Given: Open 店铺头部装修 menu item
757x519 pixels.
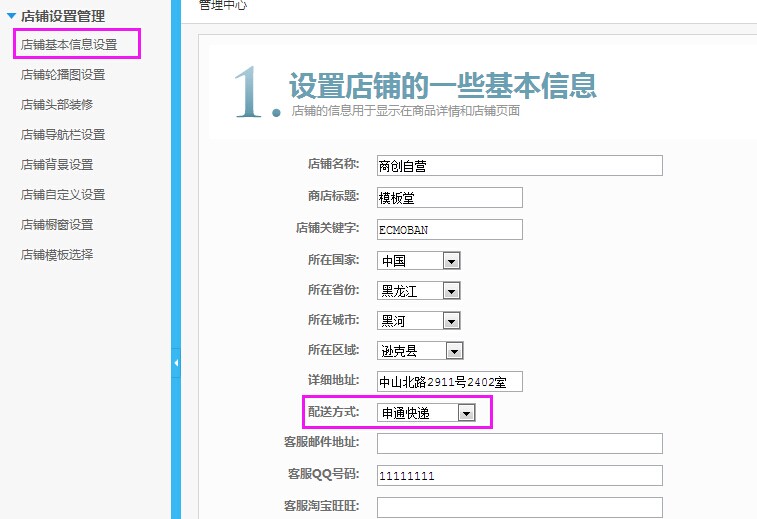Looking at the screenshot, I should pyautogui.click(x=57, y=105).
